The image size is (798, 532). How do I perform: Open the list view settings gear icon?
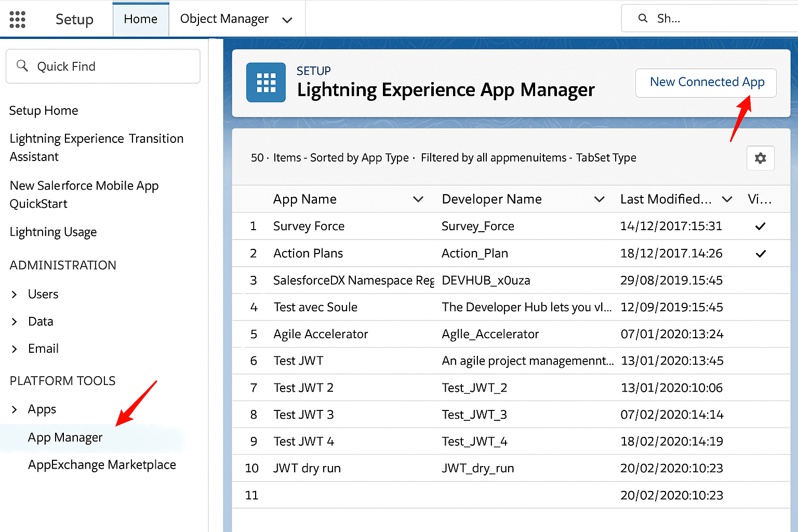760,158
